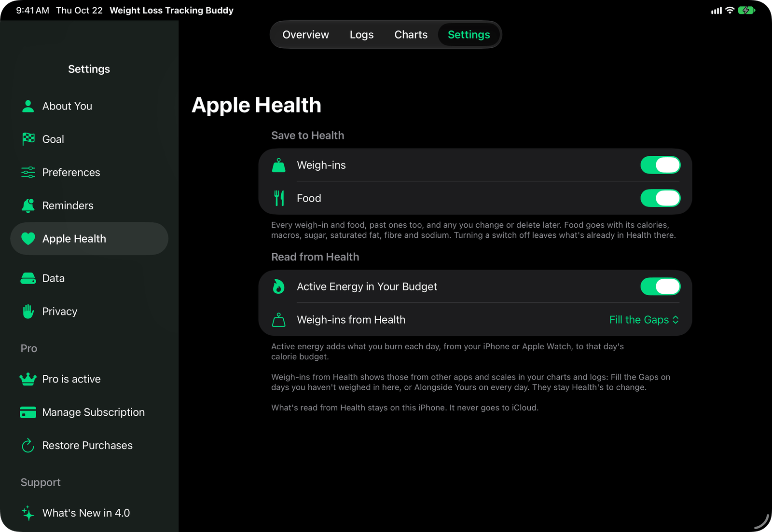Disable Active Energy in Your Budget

(660, 286)
